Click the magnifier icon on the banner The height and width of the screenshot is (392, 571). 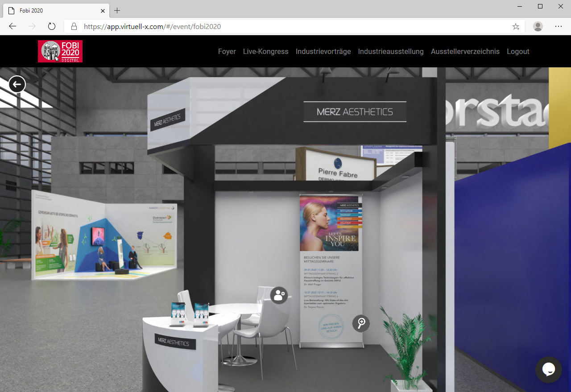click(361, 323)
